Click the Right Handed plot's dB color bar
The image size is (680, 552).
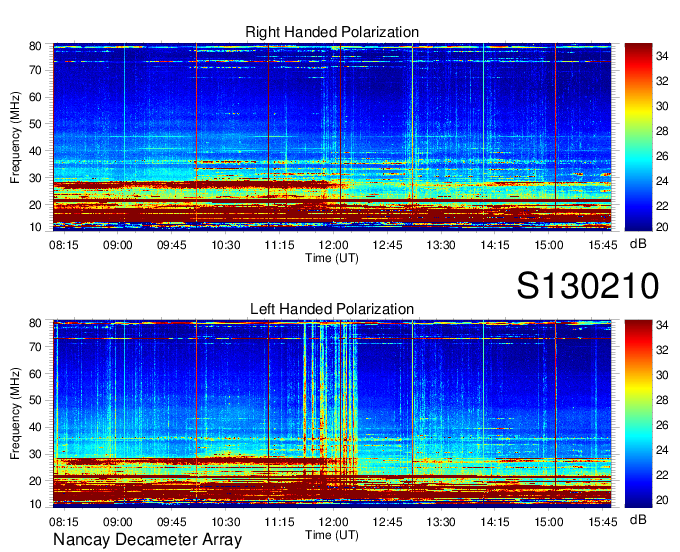[638, 137]
